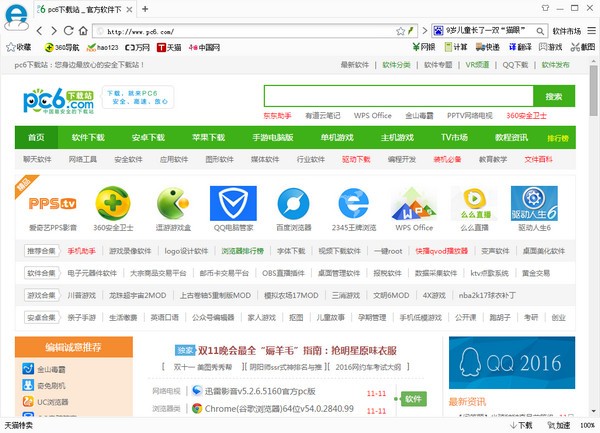Open the browser skin shirt icon

tap(545, 8)
